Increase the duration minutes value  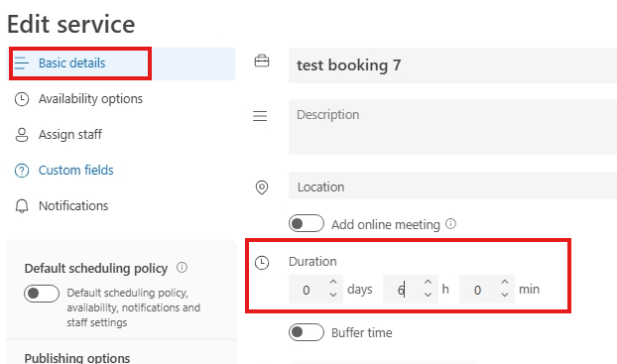coord(505,282)
